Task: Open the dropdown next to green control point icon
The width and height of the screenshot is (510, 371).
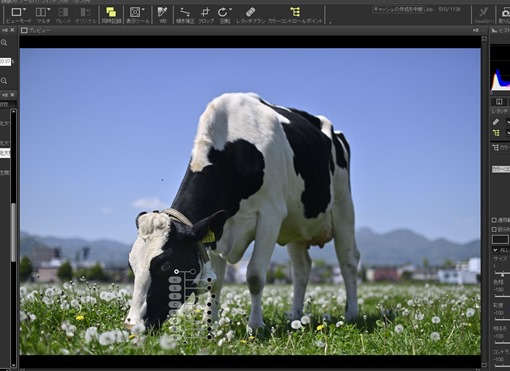Action: [508, 133]
